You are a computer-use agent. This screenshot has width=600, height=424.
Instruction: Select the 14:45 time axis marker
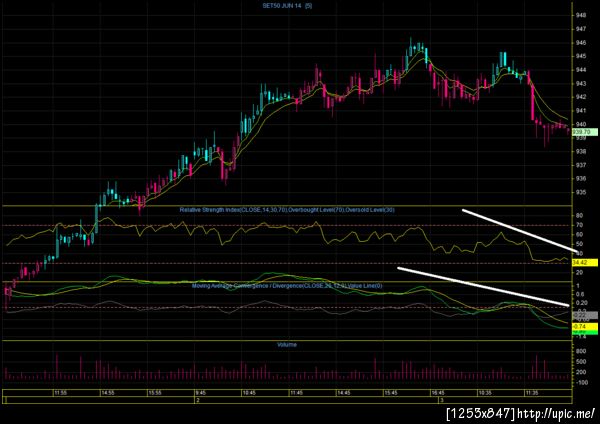point(344,393)
